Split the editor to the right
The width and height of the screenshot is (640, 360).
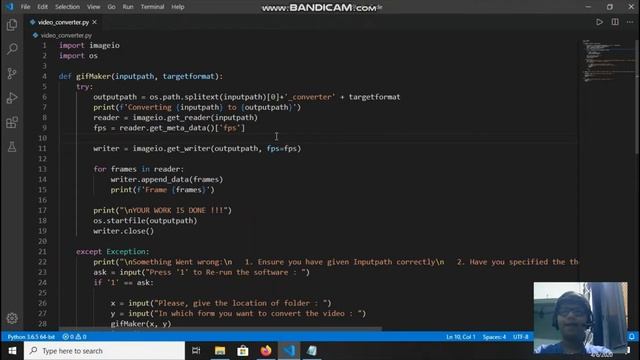615,22
